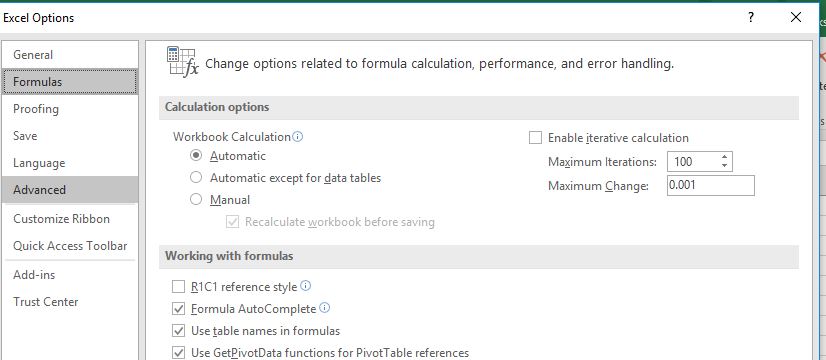Click the Maximum Change input field

point(711,186)
